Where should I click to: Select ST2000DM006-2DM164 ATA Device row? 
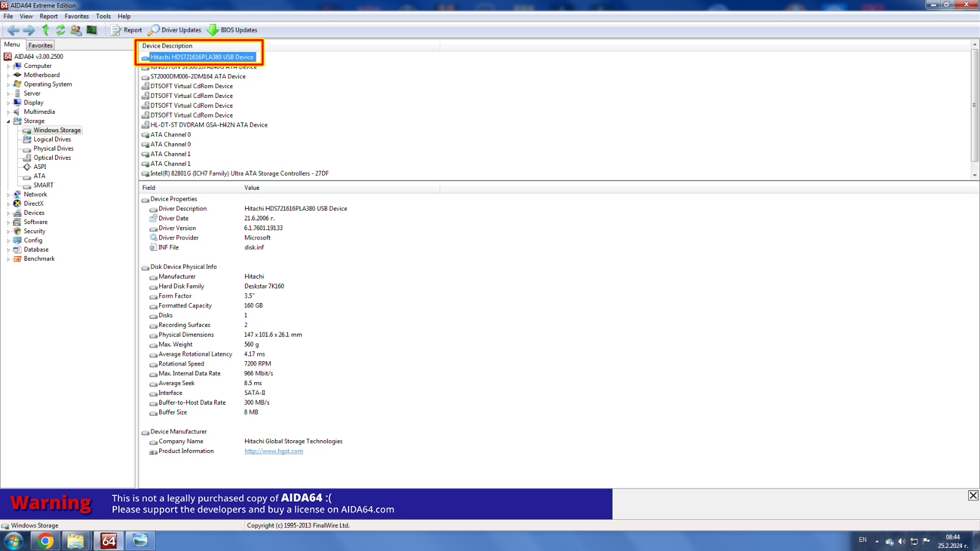[x=198, y=77]
